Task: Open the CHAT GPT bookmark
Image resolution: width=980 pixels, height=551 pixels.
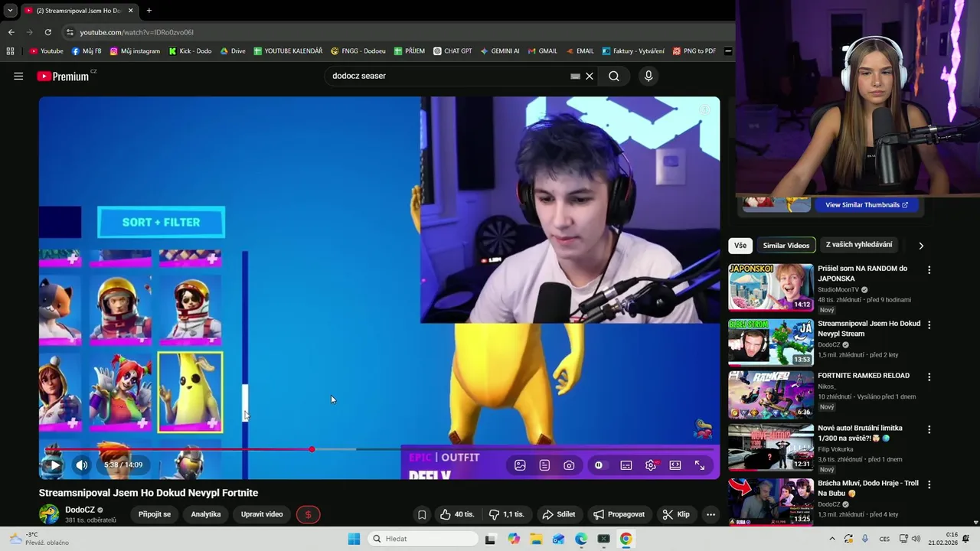Action: tap(452, 51)
